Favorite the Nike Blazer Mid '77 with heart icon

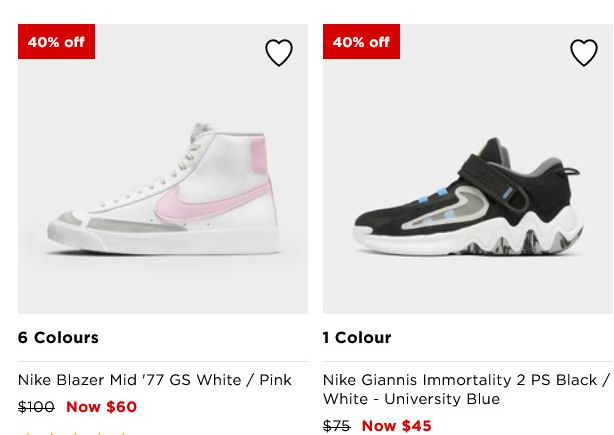click(x=279, y=52)
